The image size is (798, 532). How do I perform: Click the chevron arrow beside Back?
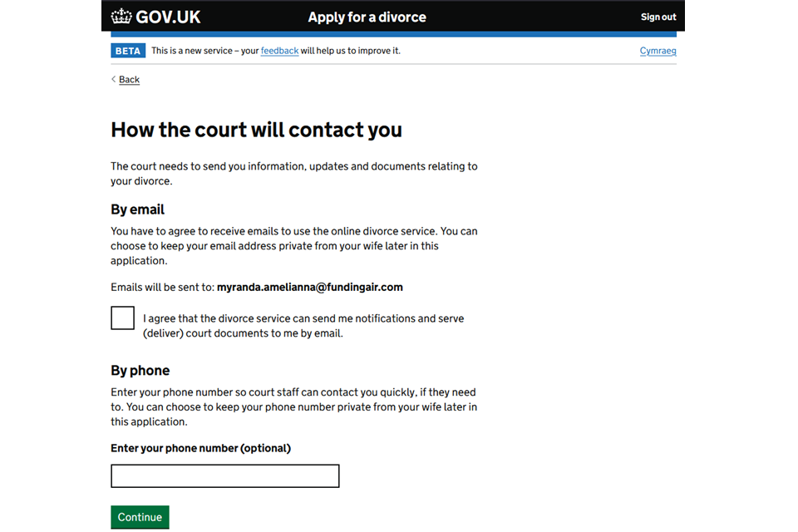(x=114, y=79)
